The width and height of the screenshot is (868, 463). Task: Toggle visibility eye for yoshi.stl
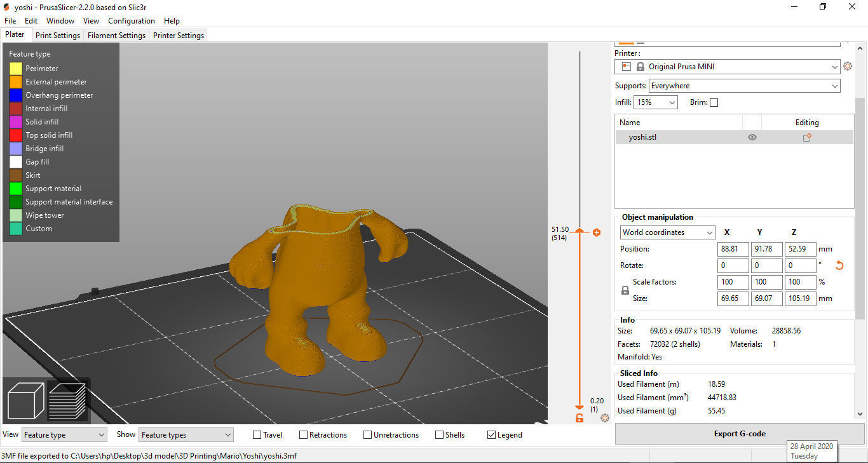(x=752, y=137)
